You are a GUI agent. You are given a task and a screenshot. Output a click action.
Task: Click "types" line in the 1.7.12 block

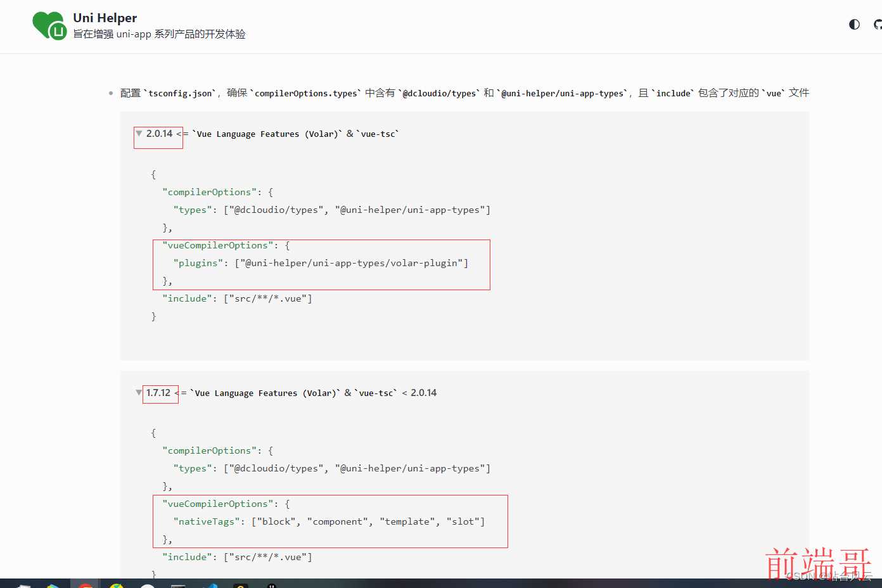pyautogui.click(x=332, y=468)
